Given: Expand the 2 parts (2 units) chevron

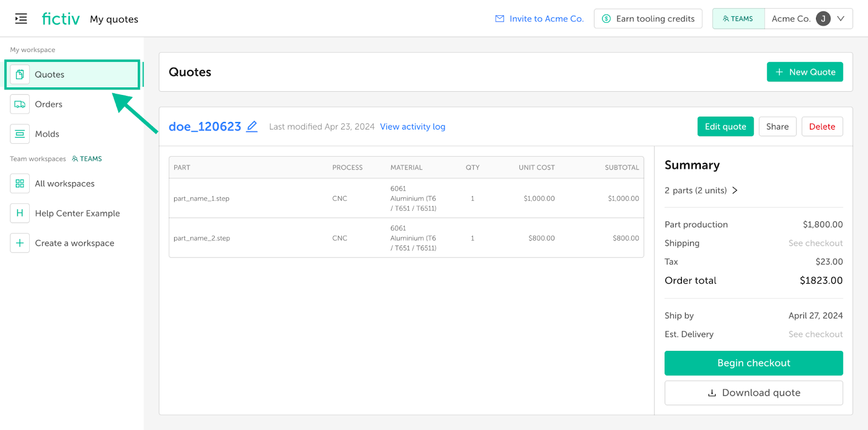Looking at the screenshot, I should pyautogui.click(x=735, y=190).
